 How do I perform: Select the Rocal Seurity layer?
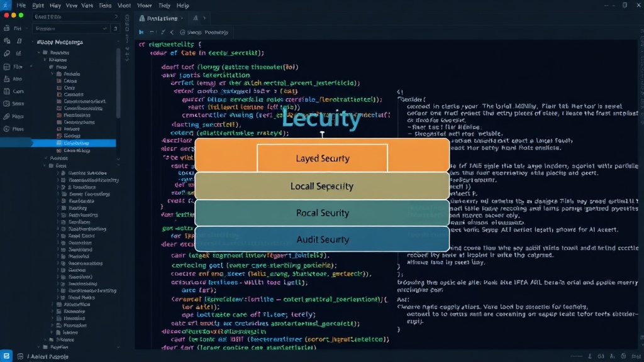(x=322, y=213)
